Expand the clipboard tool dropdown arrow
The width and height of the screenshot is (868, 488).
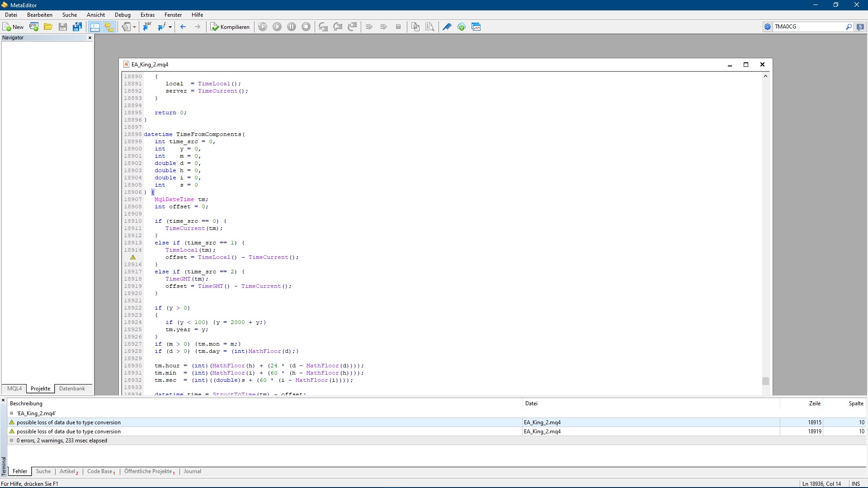coord(134,27)
